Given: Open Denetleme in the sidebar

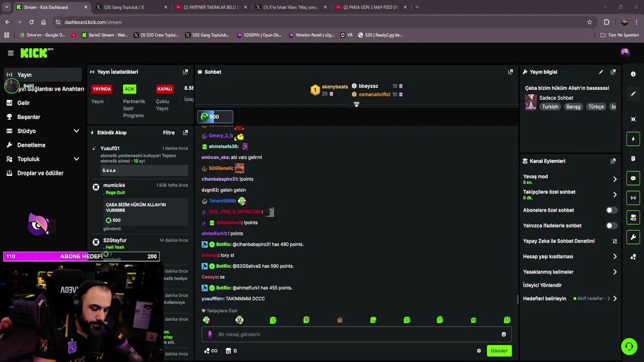Looking at the screenshot, I should click(x=31, y=145).
